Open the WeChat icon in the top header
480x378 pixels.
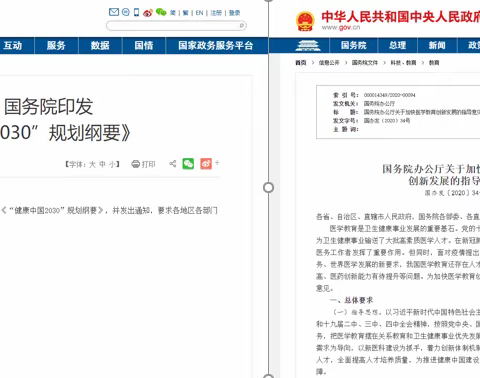click(x=161, y=12)
